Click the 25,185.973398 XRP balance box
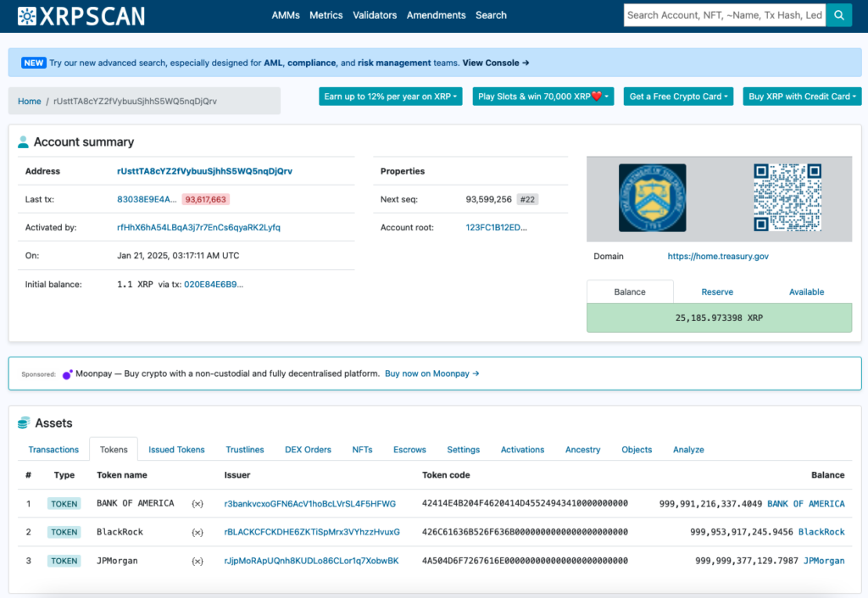 pyautogui.click(x=719, y=318)
